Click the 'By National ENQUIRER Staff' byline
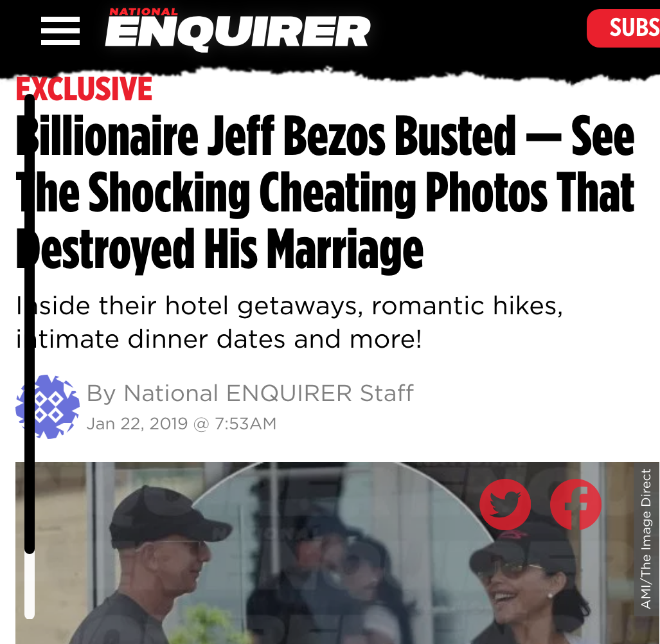The height and width of the screenshot is (644, 660). coord(250,393)
